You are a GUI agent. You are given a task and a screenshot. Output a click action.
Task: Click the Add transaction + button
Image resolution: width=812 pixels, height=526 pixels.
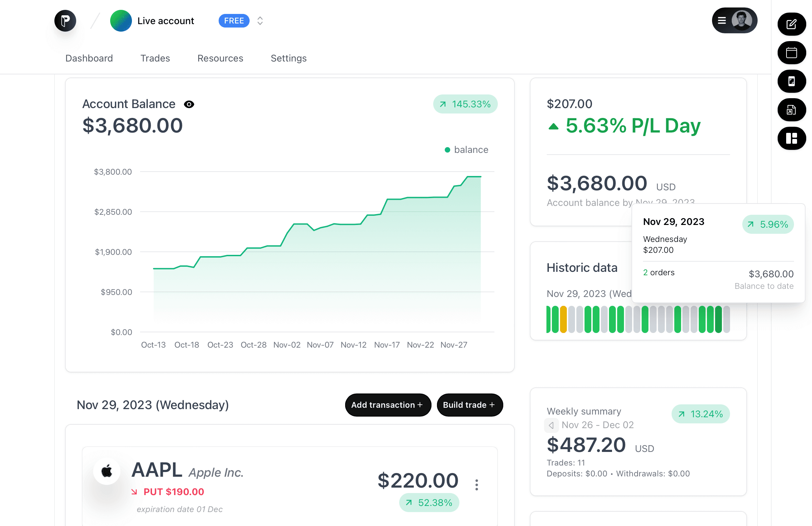(388, 405)
